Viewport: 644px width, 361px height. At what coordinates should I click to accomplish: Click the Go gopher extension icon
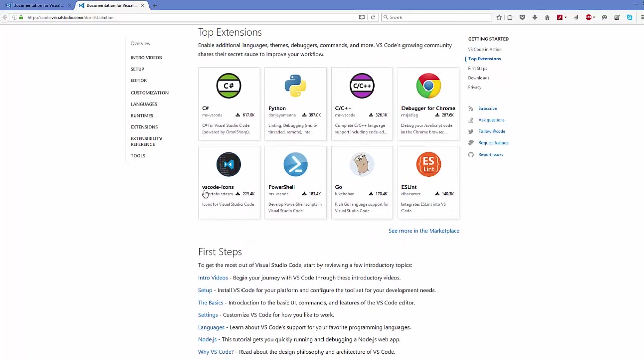362,164
